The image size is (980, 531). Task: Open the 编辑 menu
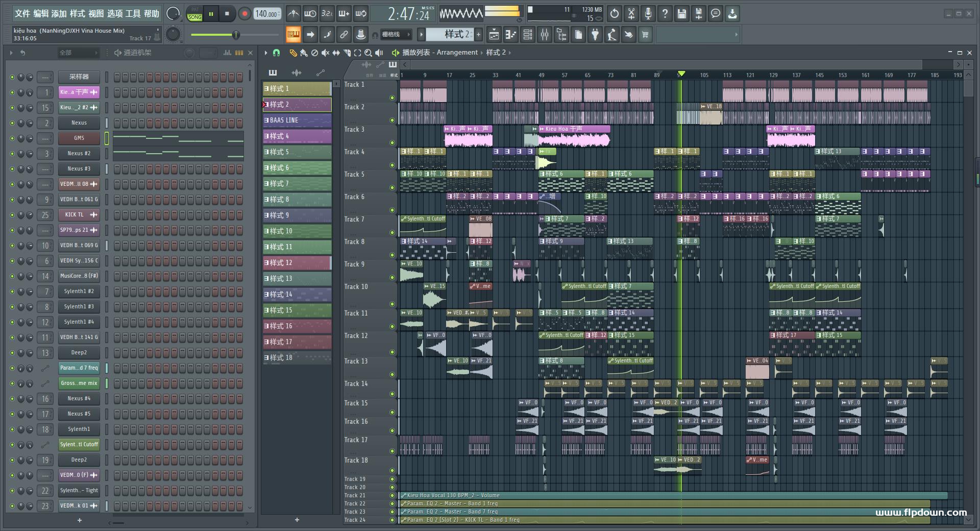tap(41, 14)
